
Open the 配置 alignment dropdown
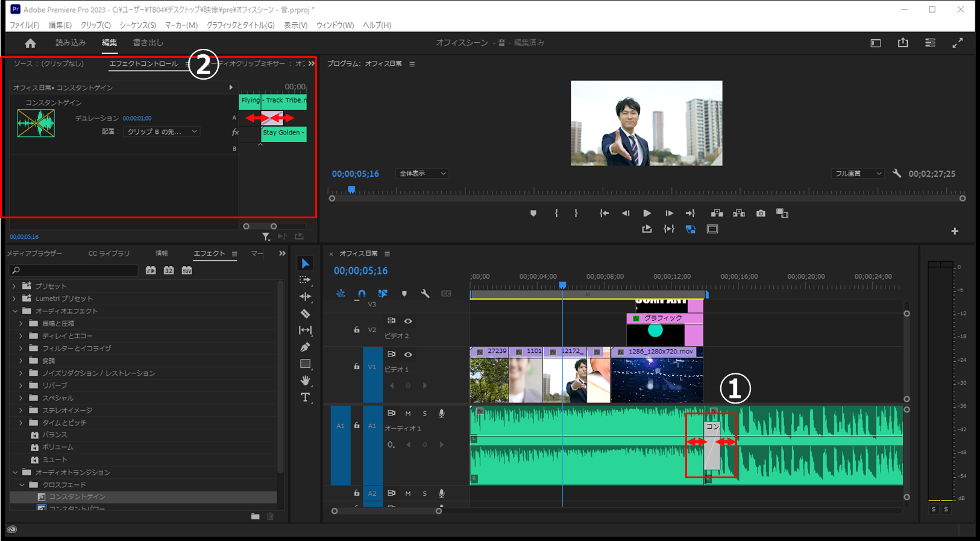tap(161, 131)
